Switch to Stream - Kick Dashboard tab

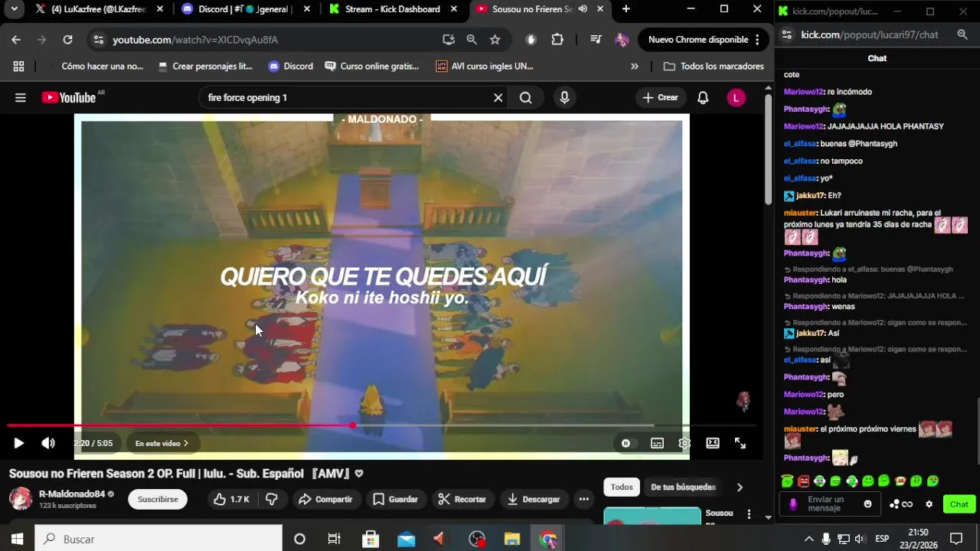point(392,9)
